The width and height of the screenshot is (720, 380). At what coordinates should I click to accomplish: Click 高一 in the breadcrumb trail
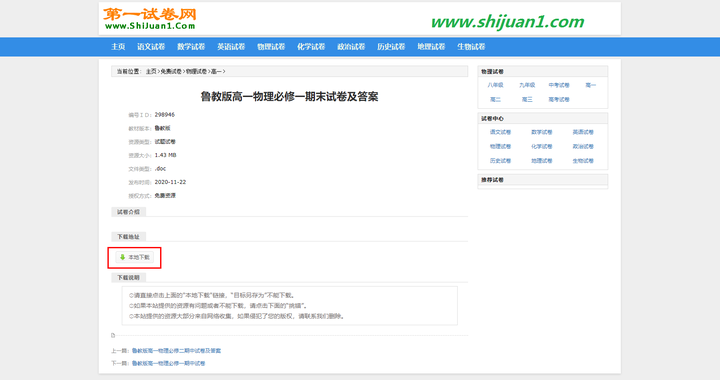tap(216, 72)
